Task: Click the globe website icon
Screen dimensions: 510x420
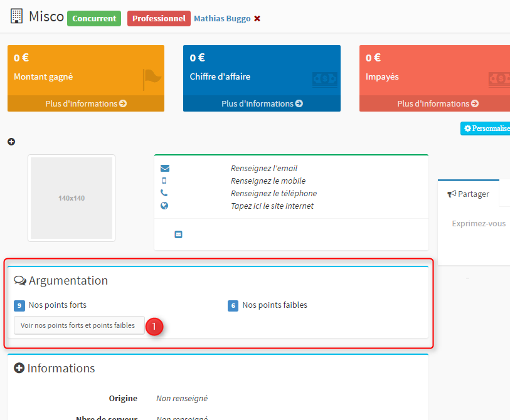Action: [164, 206]
